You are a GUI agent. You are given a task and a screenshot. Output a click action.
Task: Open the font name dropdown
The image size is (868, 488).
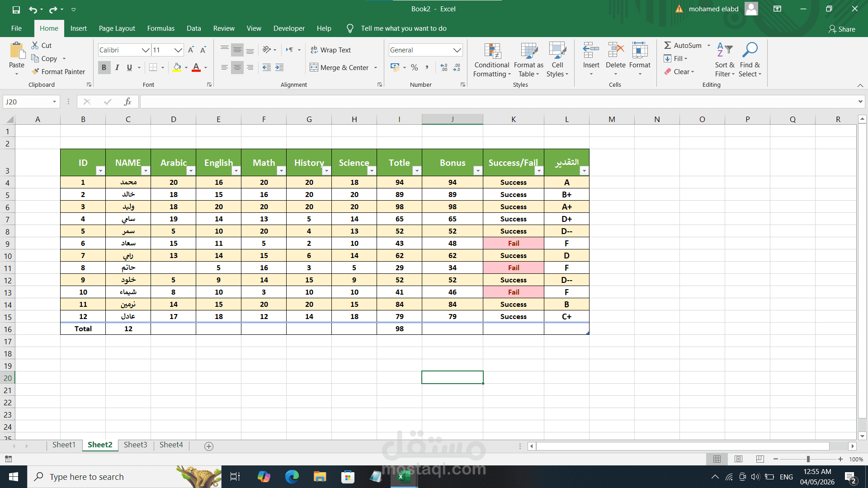click(x=146, y=50)
